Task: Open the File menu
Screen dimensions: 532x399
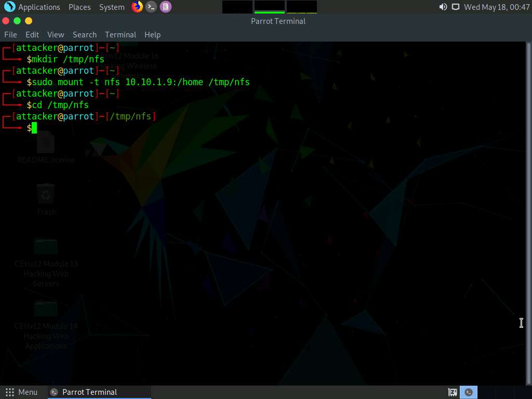Action: (10, 34)
